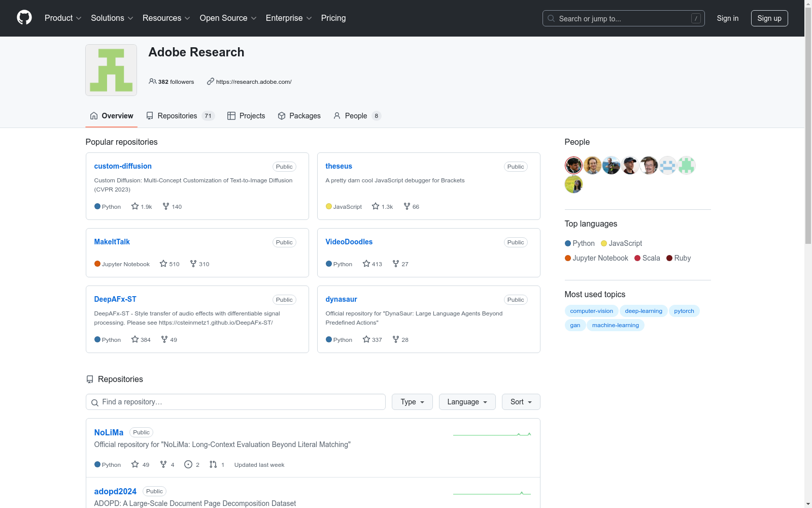The image size is (812, 508).
Task: Open the VideoDoodles repository
Action: click(349, 242)
